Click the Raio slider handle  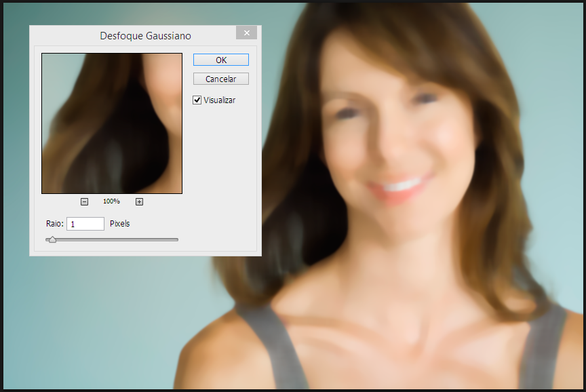(53, 239)
